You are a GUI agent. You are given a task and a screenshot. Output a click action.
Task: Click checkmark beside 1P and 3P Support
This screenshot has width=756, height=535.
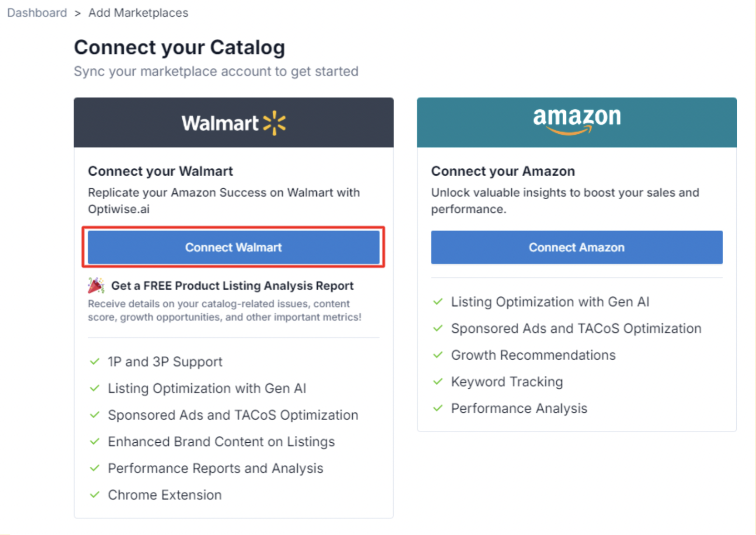pyautogui.click(x=95, y=361)
